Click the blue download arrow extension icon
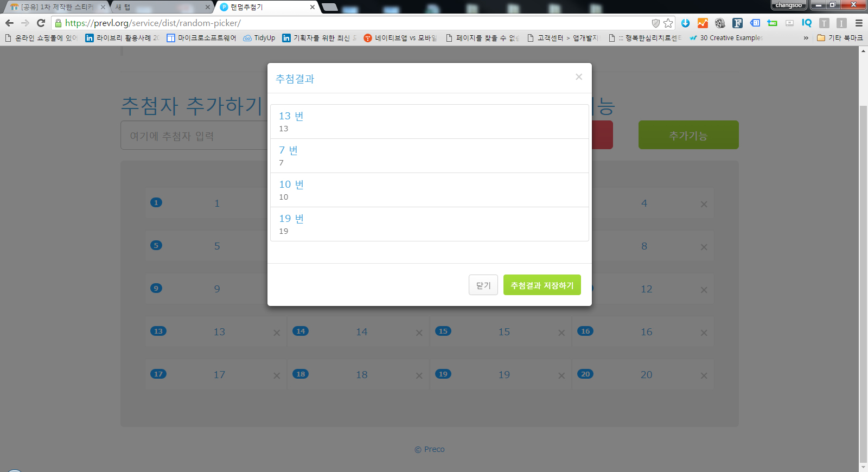 [x=685, y=23]
